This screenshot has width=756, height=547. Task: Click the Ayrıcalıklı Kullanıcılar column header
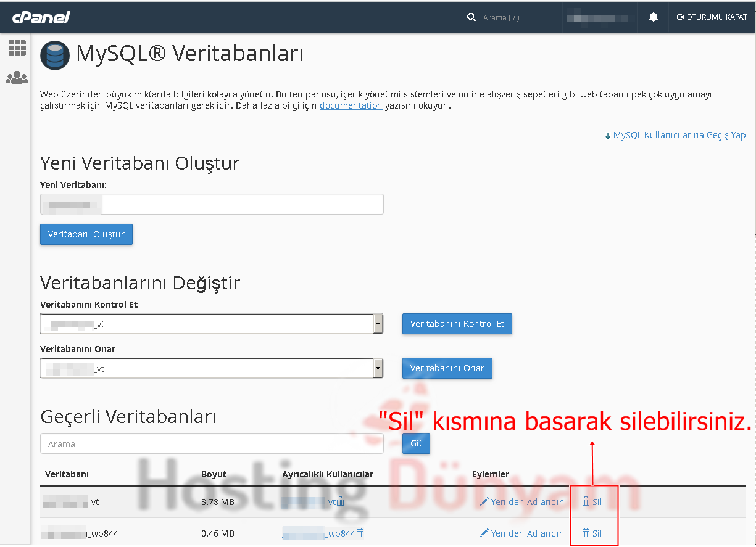[328, 474]
